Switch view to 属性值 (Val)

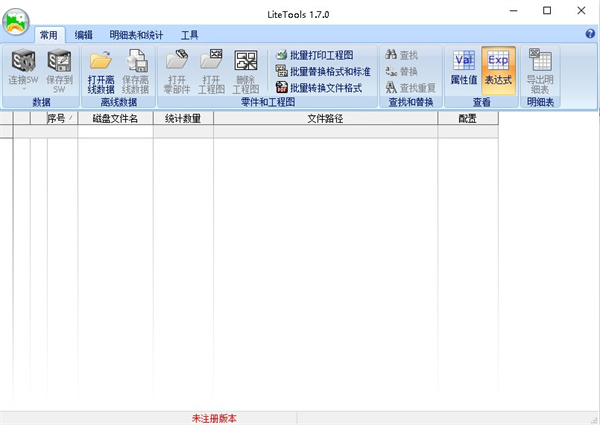coord(464,71)
